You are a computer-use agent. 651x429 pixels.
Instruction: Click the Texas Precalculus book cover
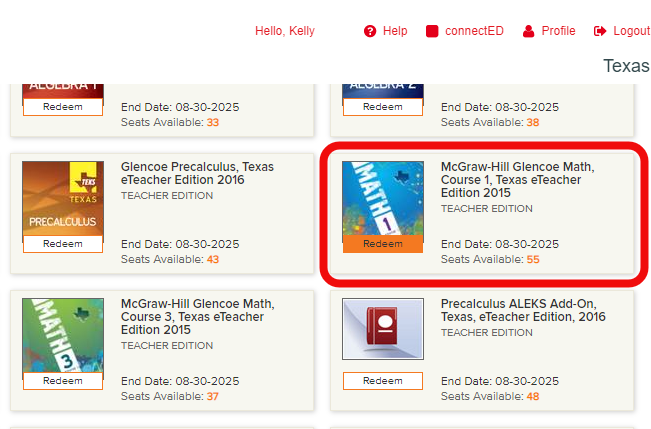[x=63, y=199]
